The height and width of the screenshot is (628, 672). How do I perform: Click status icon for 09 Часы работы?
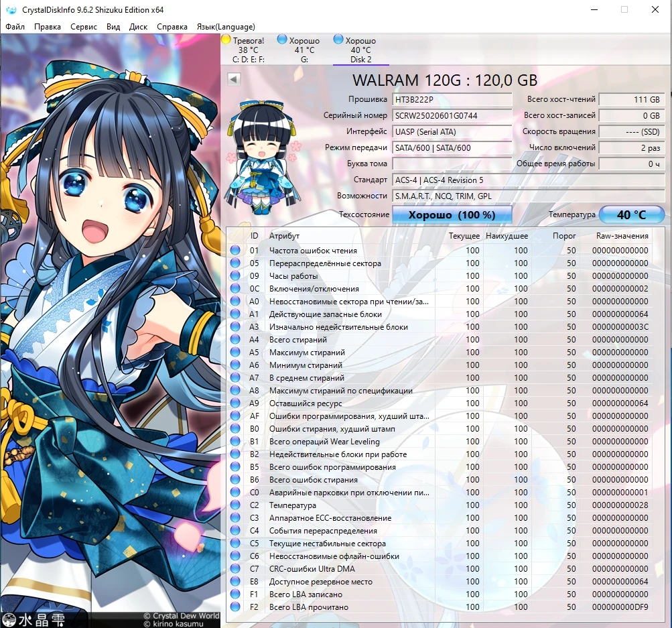pyautogui.click(x=235, y=275)
